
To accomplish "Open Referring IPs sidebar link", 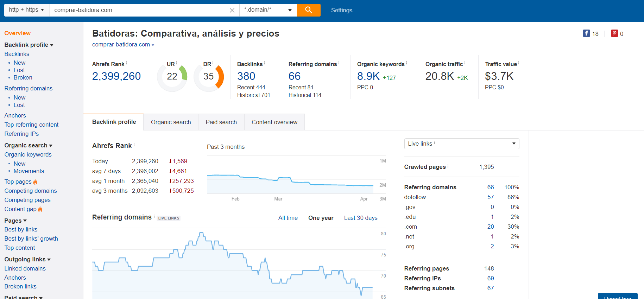I will pos(21,134).
